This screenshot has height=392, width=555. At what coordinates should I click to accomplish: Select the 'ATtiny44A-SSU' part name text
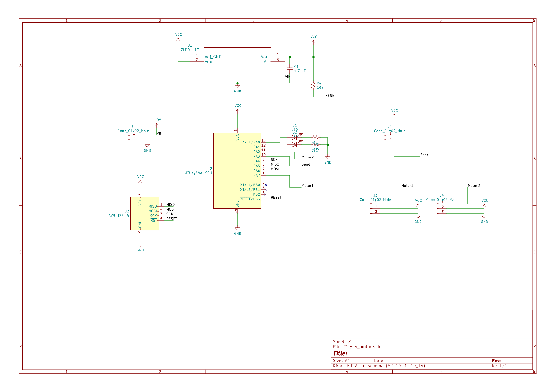(x=198, y=173)
